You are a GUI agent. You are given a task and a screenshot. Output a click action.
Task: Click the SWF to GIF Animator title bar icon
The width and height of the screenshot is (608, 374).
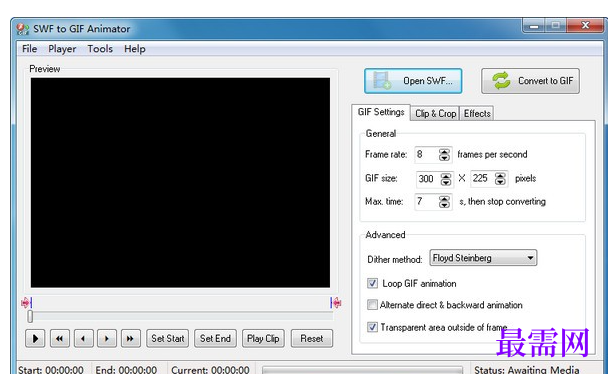click(23, 29)
